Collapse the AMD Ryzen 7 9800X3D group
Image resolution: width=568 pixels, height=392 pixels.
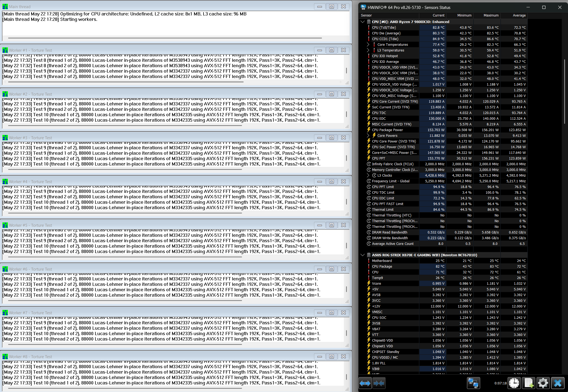click(363, 22)
